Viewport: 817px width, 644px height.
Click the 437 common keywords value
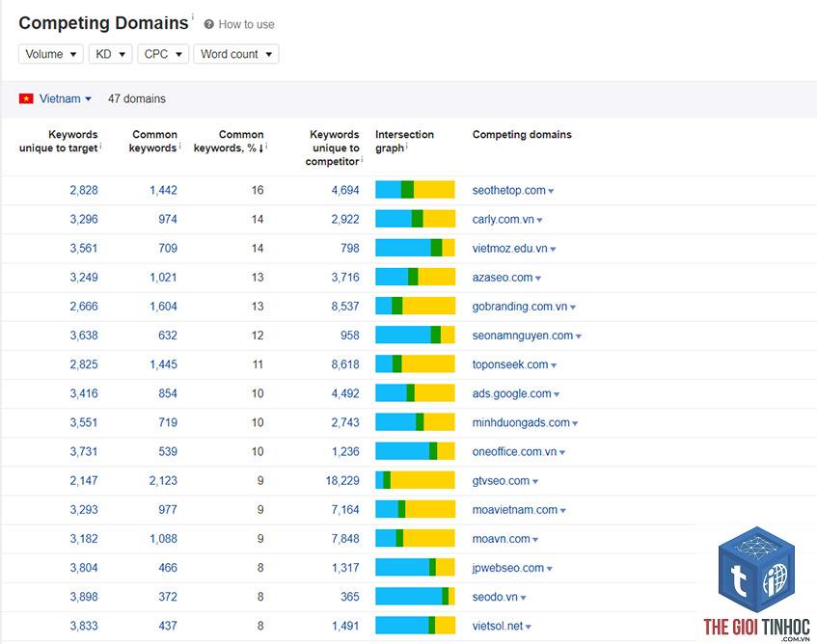click(168, 626)
